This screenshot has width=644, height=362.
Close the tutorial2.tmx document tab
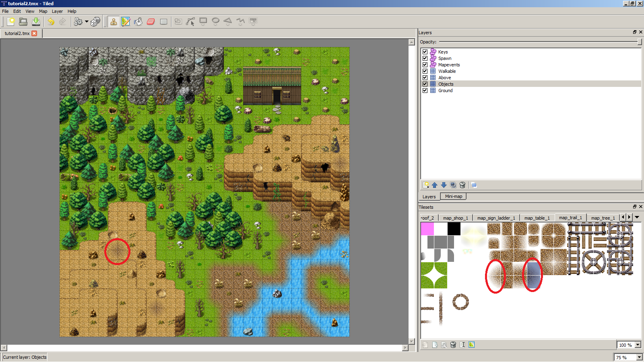coord(34,33)
